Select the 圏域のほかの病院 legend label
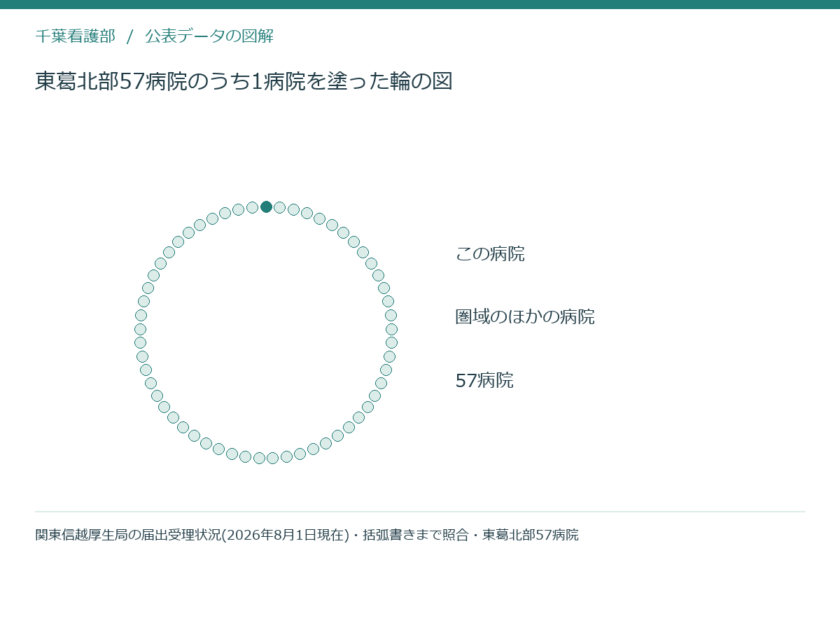Viewport: 840px width, 630px height. pos(525,316)
